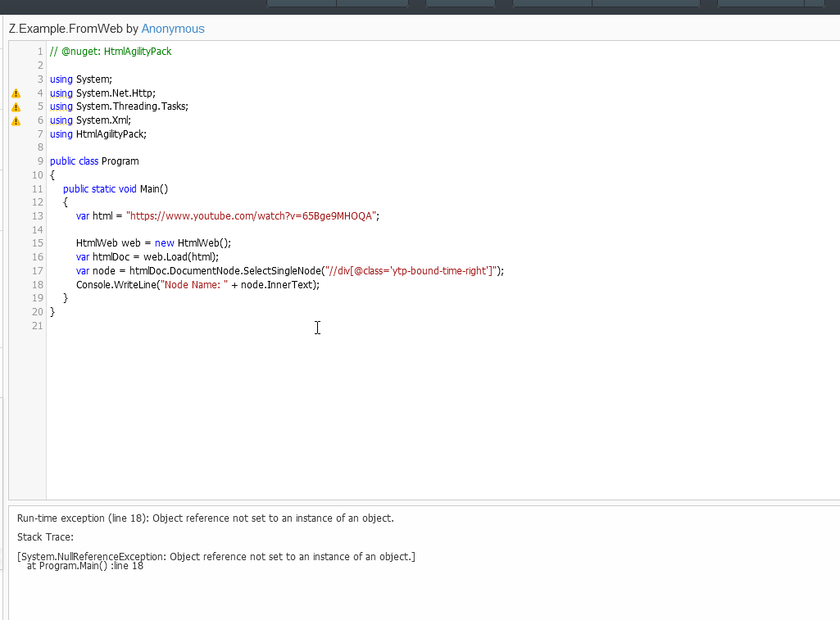840x620 pixels.
Task: Click 'System.Net.Http' in line 4
Action: tap(115, 93)
